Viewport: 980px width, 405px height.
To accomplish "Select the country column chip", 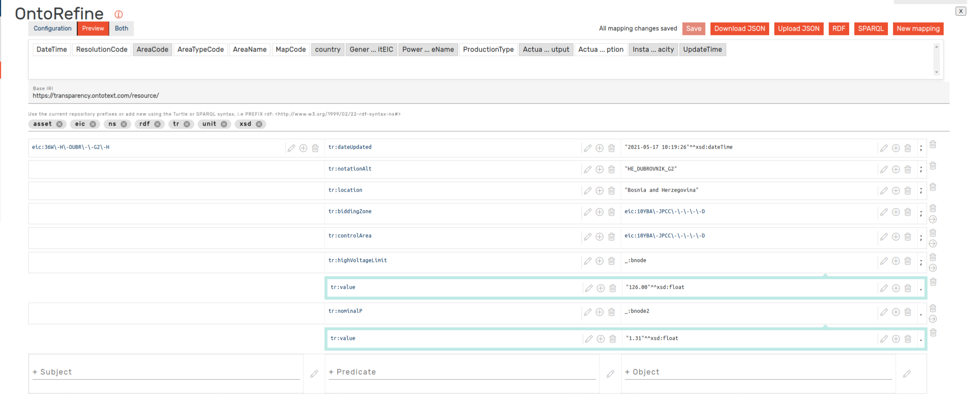I will click(x=328, y=49).
